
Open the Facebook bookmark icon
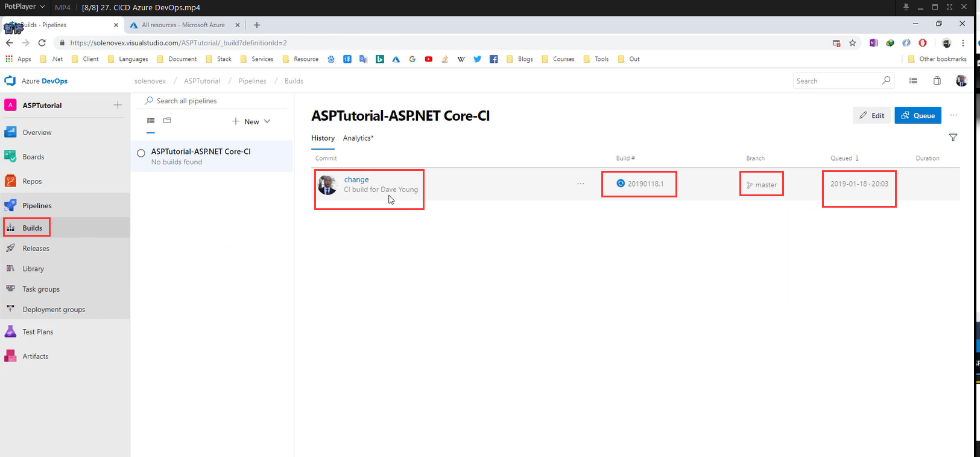(x=493, y=59)
